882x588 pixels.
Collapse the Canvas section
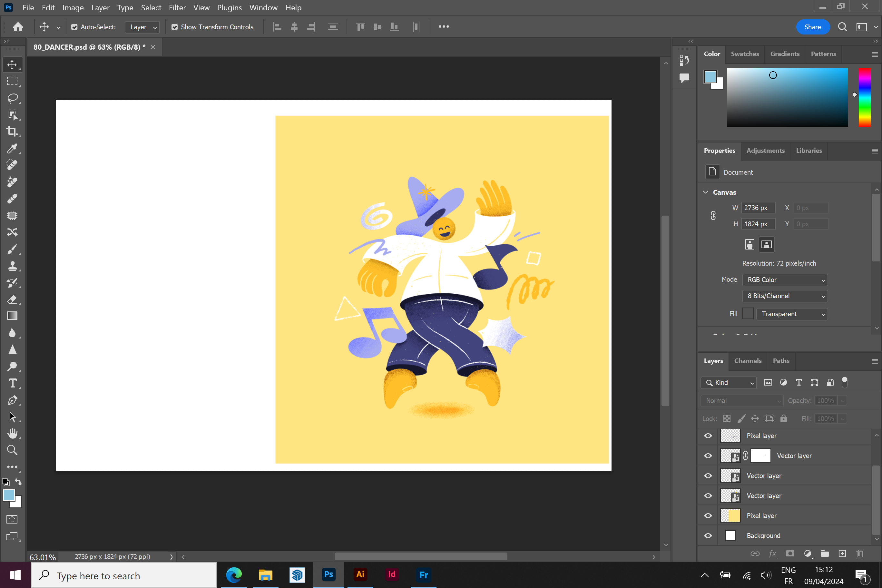705,192
